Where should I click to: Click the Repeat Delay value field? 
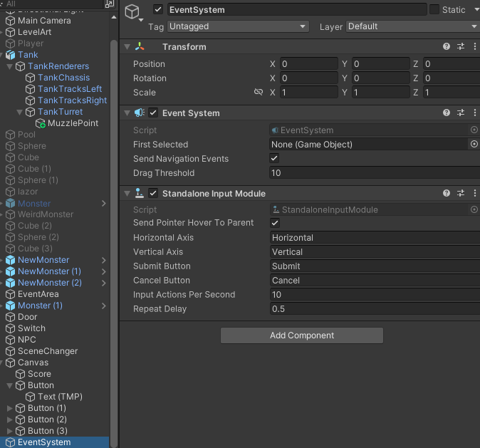click(x=375, y=308)
